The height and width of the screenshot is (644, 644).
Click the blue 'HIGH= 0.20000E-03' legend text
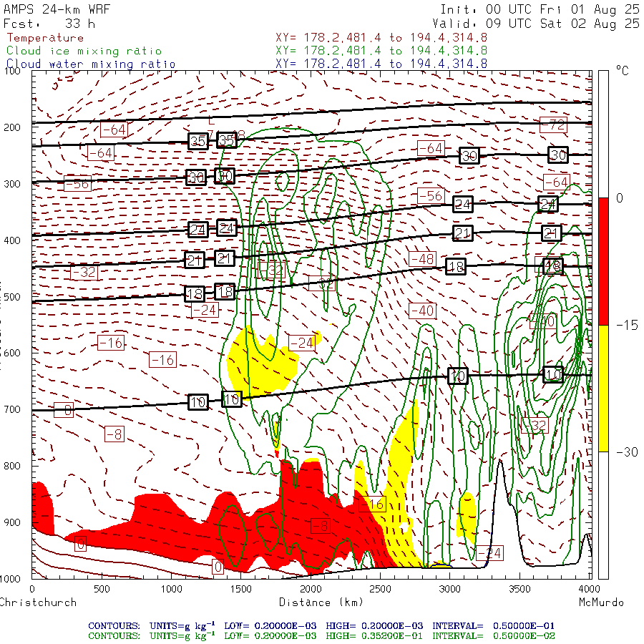[x=374, y=626]
